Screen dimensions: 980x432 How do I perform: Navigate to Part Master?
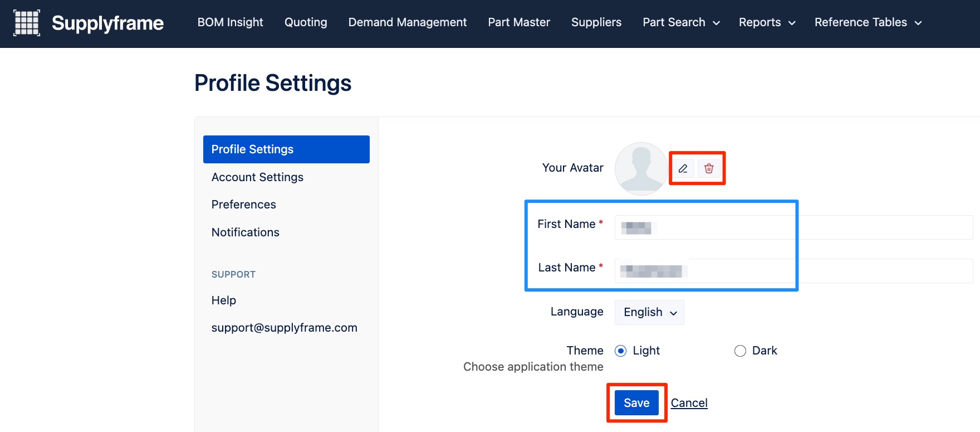click(519, 22)
